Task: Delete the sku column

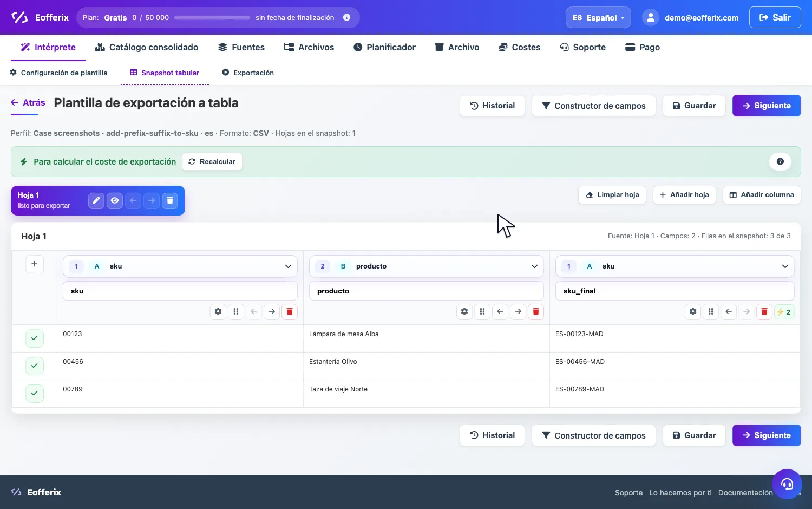Action: (x=290, y=311)
